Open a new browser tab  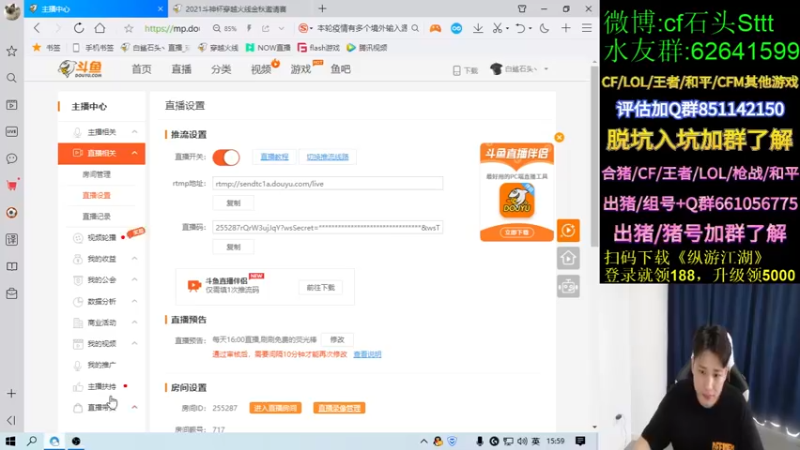(x=322, y=9)
